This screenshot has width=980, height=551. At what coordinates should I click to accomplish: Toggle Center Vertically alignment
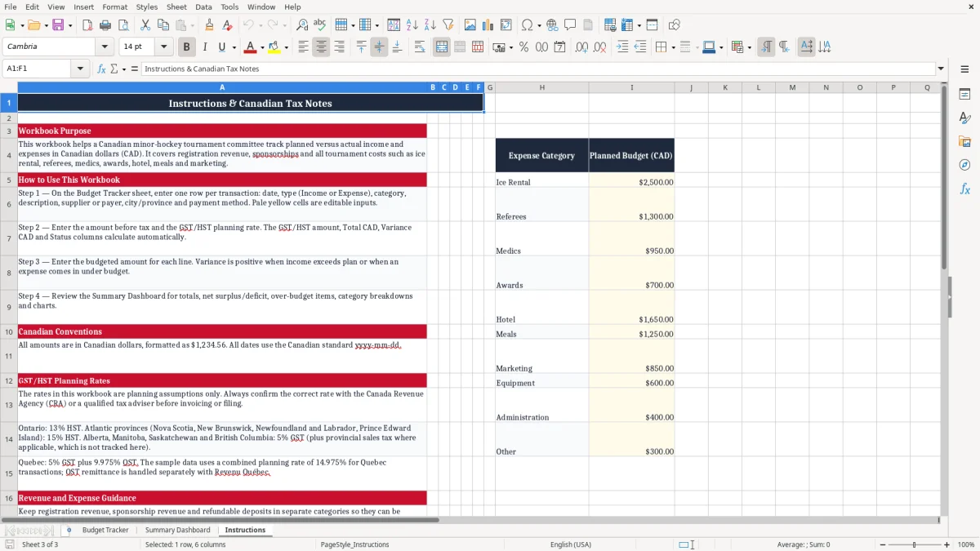point(379,47)
